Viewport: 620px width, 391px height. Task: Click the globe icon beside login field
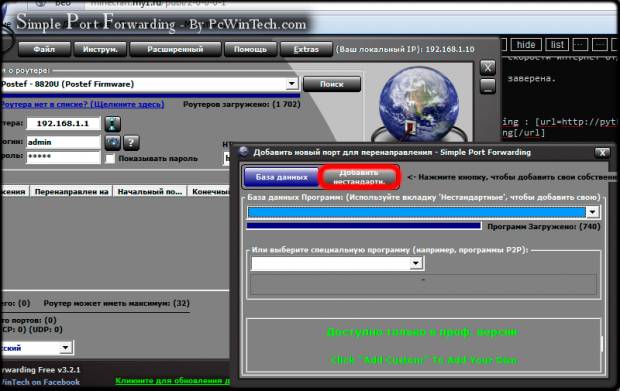(x=113, y=142)
